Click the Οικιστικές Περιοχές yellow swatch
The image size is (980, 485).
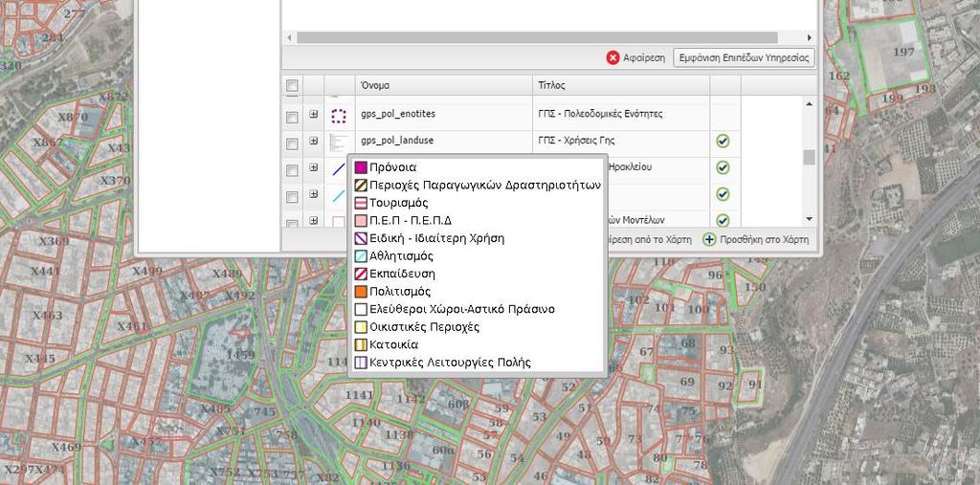click(x=361, y=327)
